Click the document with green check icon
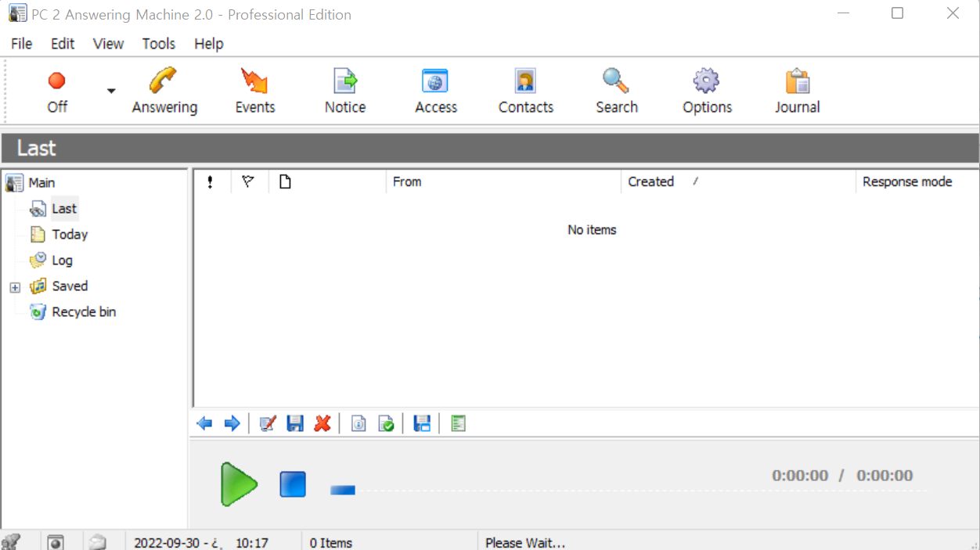 tap(386, 423)
